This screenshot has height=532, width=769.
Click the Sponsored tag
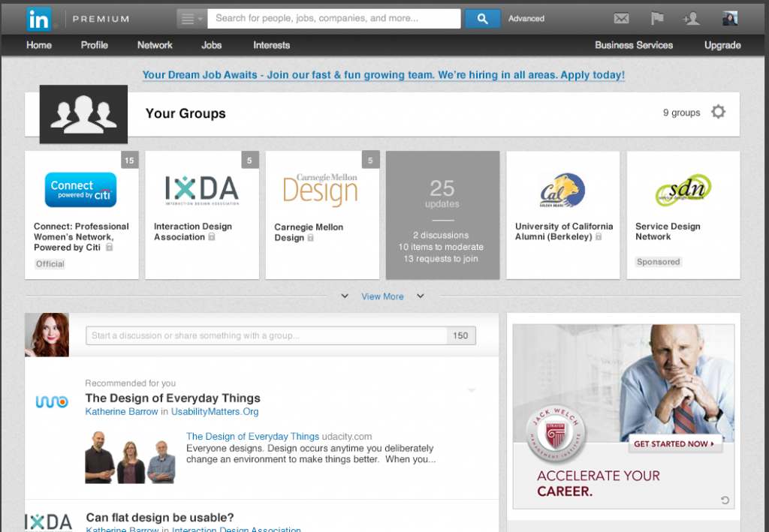(x=658, y=262)
